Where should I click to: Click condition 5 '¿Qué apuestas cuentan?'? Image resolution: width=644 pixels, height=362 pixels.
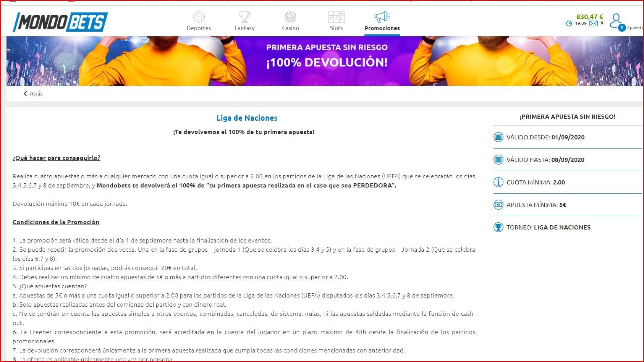pos(50,286)
